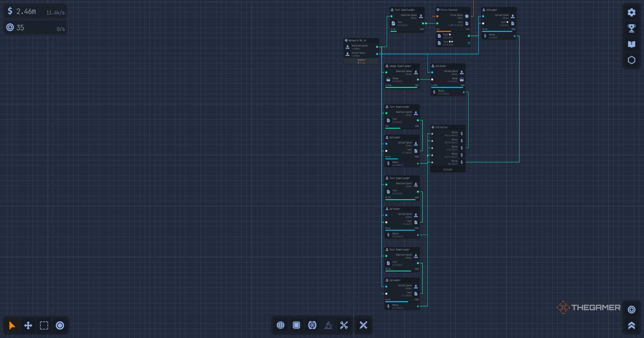Click the crossed pencil edit tool icon
644x338 pixels.
tap(363, 325)
